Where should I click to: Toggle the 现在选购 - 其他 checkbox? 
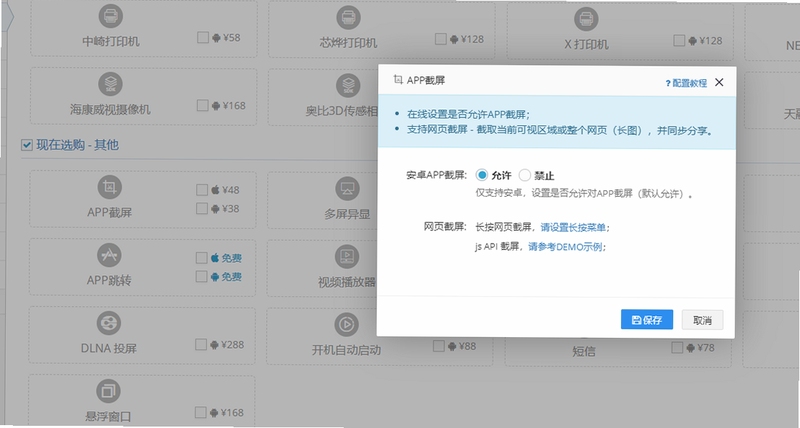coord(27,145)
